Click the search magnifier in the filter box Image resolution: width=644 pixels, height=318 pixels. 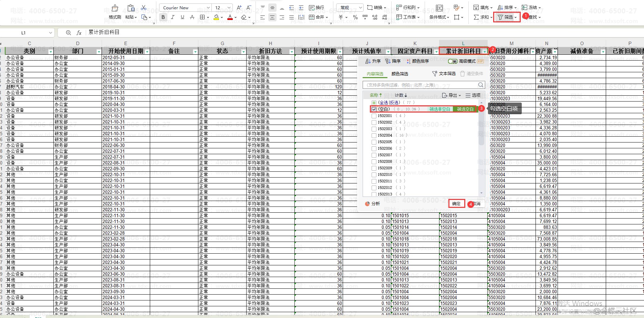point(480,85)
